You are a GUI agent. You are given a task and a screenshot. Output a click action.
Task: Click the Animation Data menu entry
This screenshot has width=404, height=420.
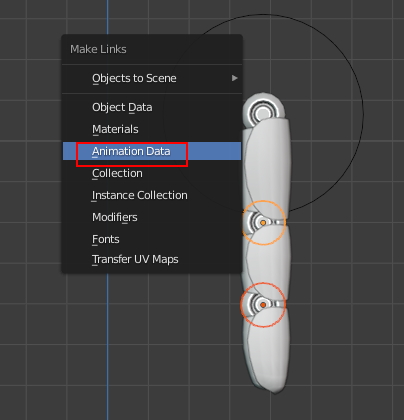152,151
